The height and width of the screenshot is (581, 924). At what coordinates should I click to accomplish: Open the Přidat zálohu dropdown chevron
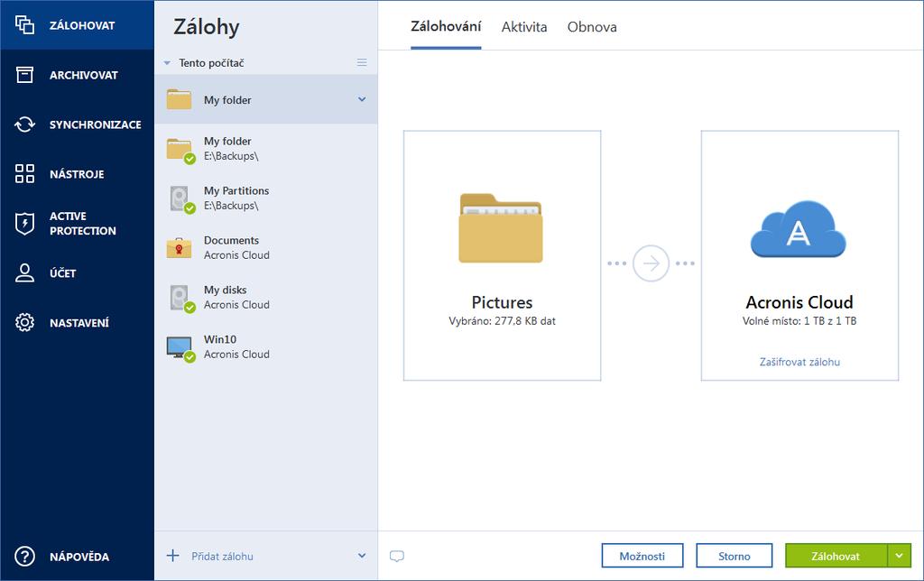(x=362, y=556)
